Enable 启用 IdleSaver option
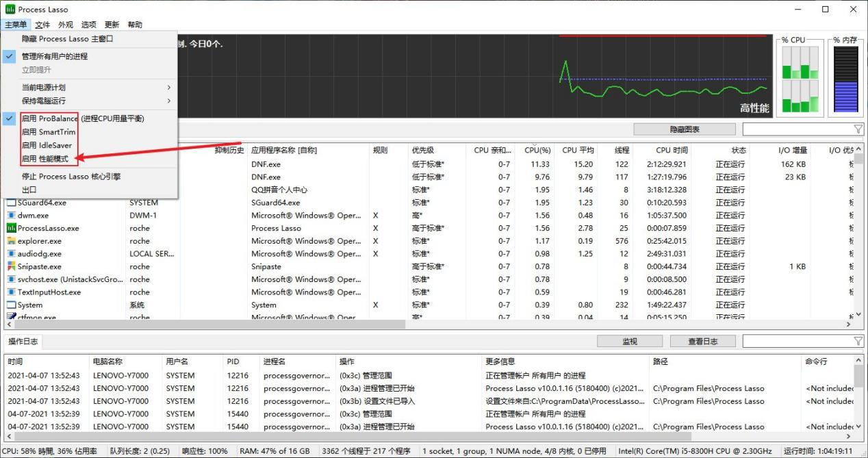Screen dimensions: 868x458 tap(47, 145)
